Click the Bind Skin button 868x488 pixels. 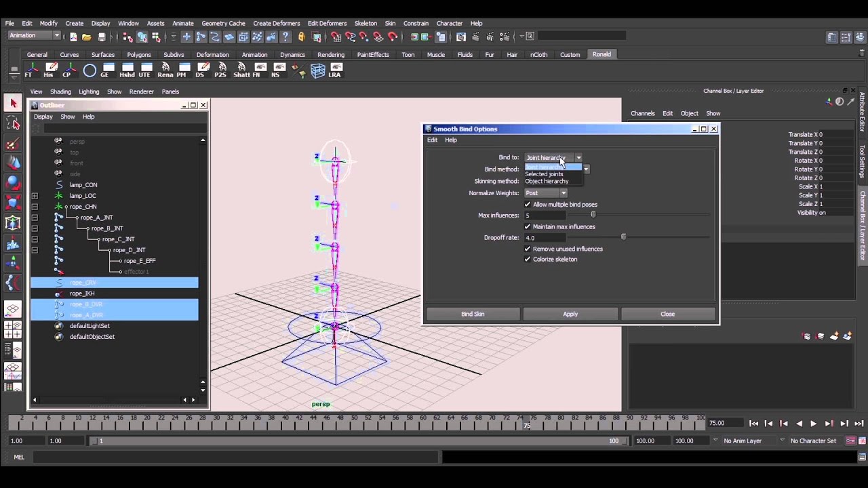tap(473, 314)
